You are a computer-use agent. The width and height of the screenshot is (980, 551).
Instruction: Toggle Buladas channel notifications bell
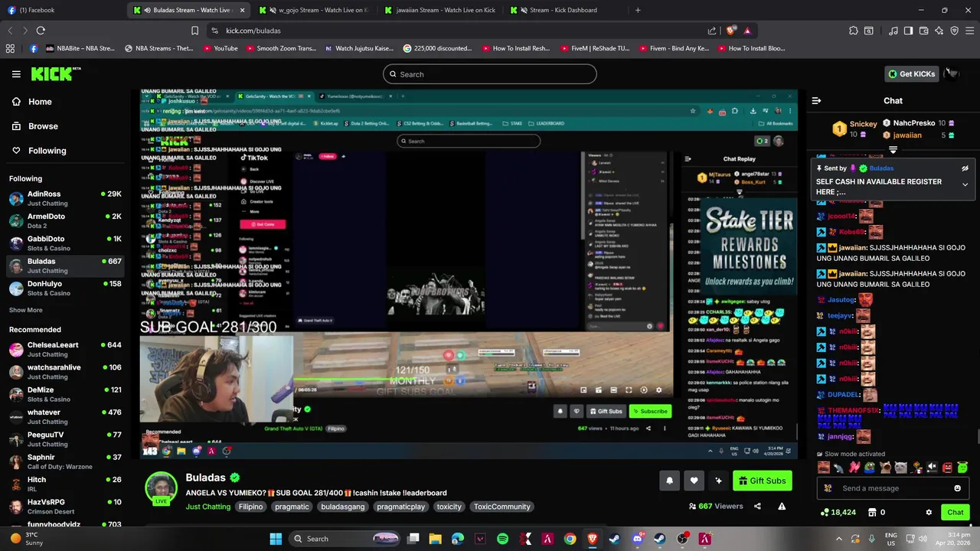(669, 481)
